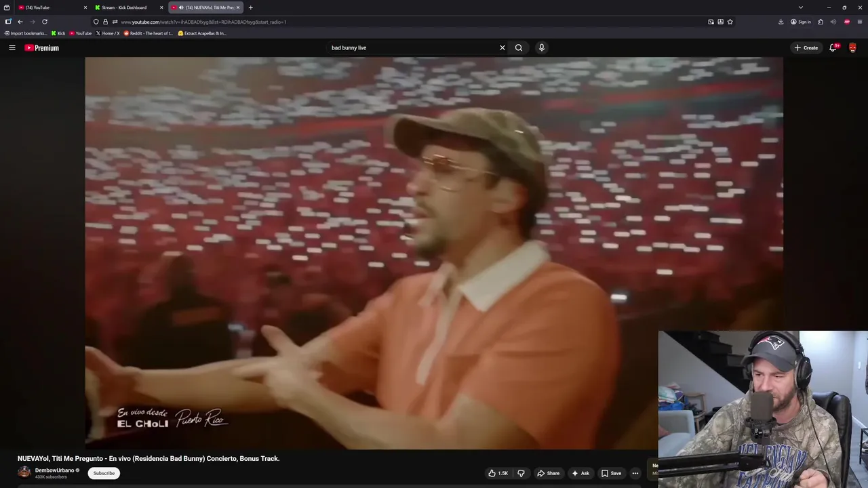Click the NUEVAYol video title text

(149, 458)
